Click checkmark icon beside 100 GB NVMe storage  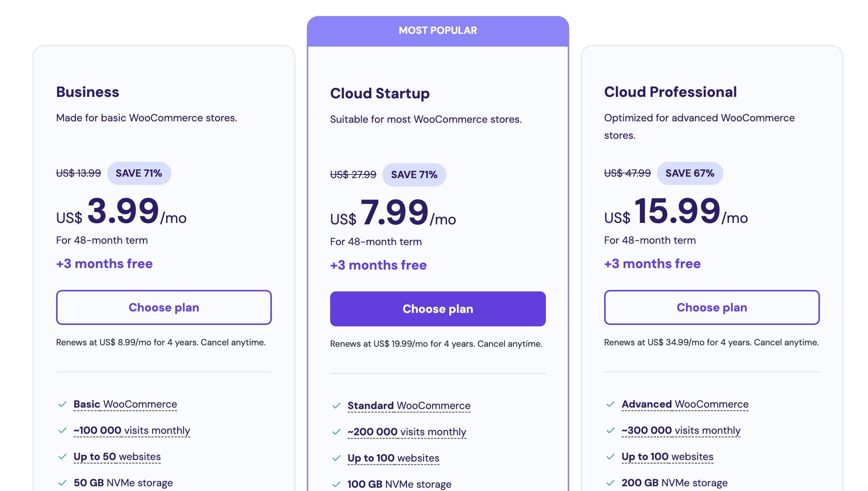click(x=336, y=484)
